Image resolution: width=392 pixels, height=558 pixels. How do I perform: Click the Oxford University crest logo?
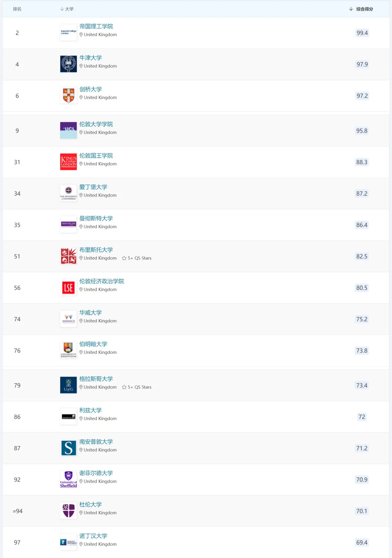pyautogui.click(x=68, y=64)
